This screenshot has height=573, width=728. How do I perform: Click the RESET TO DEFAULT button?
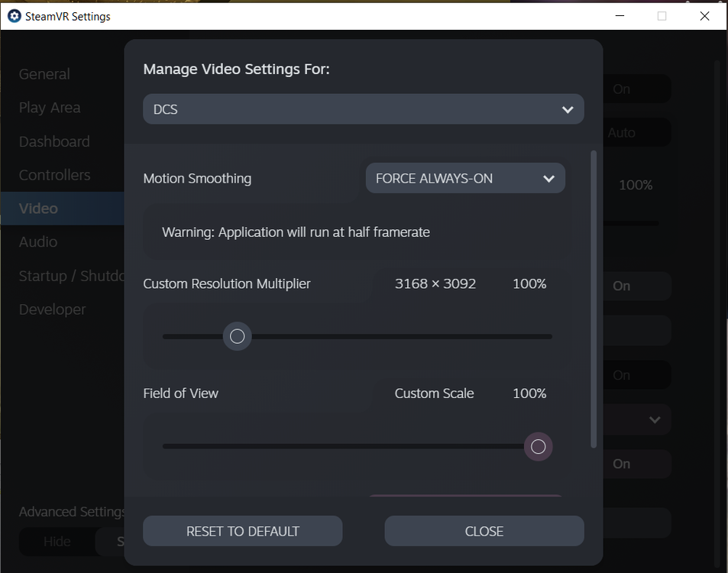[x=242, y=530]
